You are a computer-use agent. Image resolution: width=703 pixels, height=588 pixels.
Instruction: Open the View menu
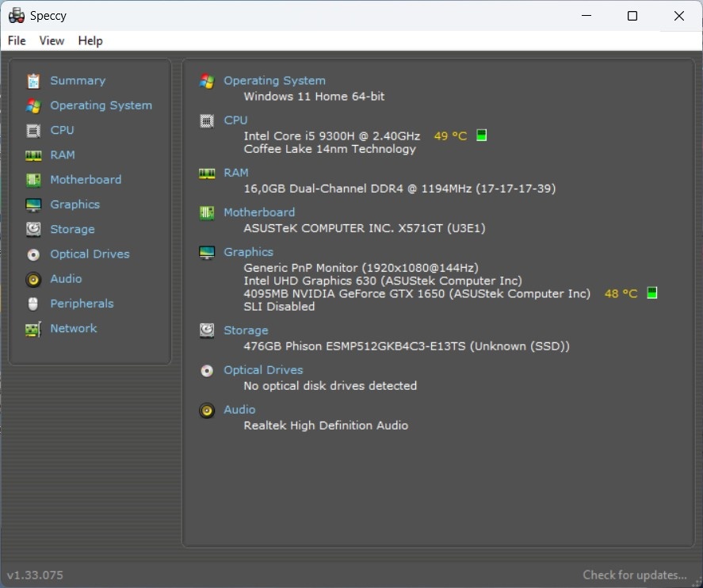pyautogui.click(x=52, y=40)
